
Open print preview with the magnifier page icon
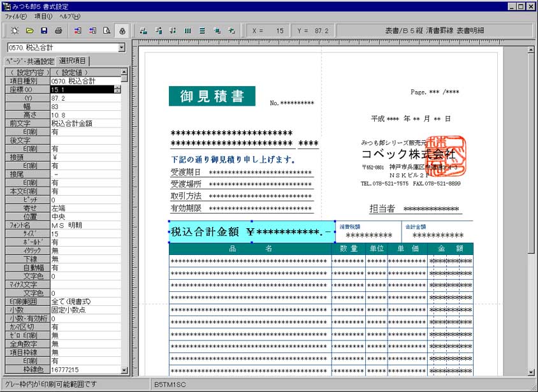pyautogui.click(x=107, y=31)
